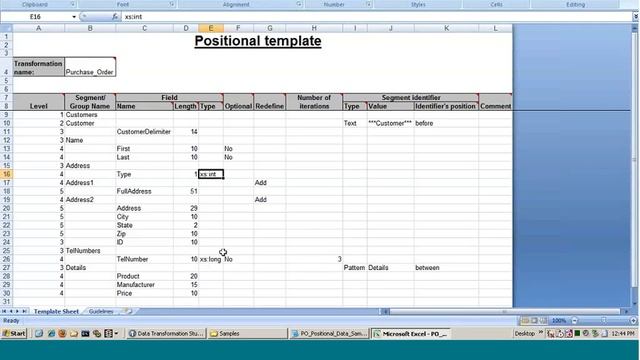
Task: Open the Alignment group dialog launcher
Action: (x=299, y=4)
